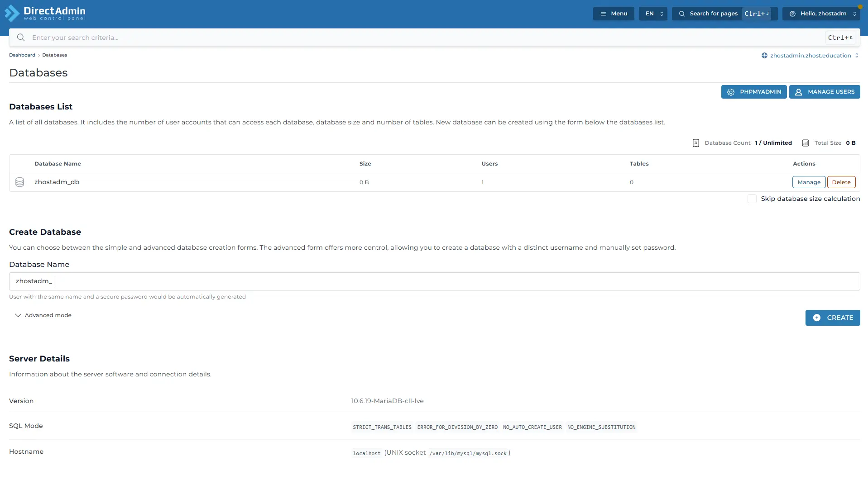
Task: Go to the Dashboard breadcrumb link
Action: (22, 55)
